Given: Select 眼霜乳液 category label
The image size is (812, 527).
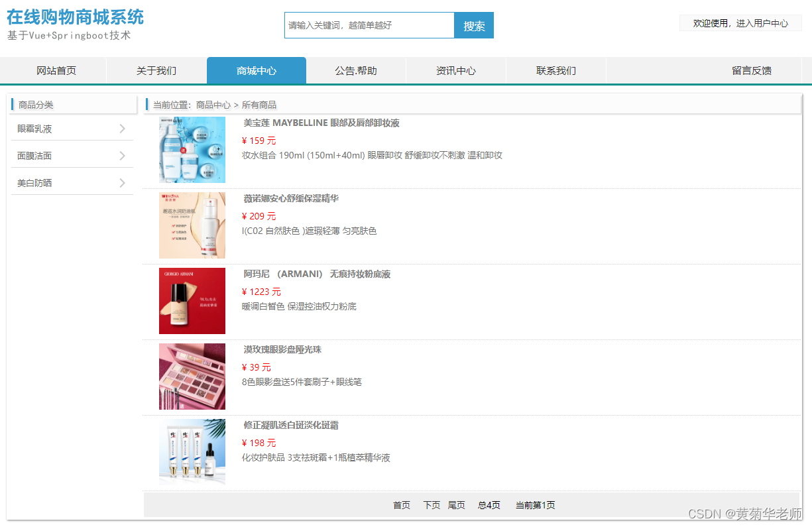Looking at the screenshot, I should (x=34, y=129).
